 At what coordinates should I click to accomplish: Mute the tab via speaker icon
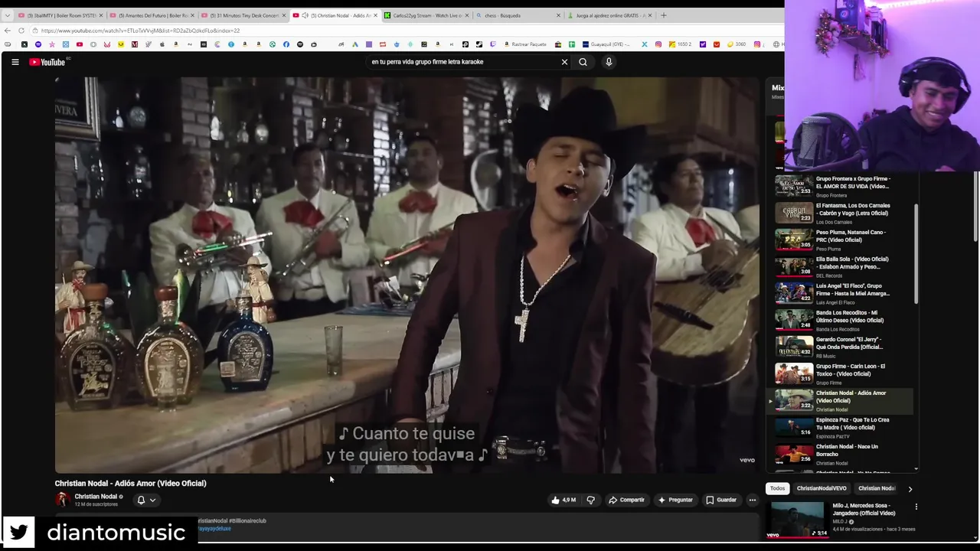pos(305,15)
